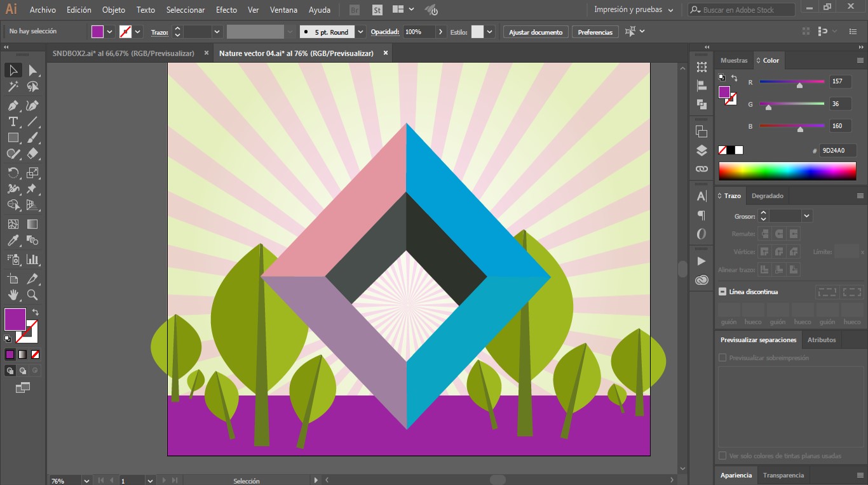The image size is (868, 485).
Task: Toggle the Línea discontinua checkbox
Action: (722, 292)
